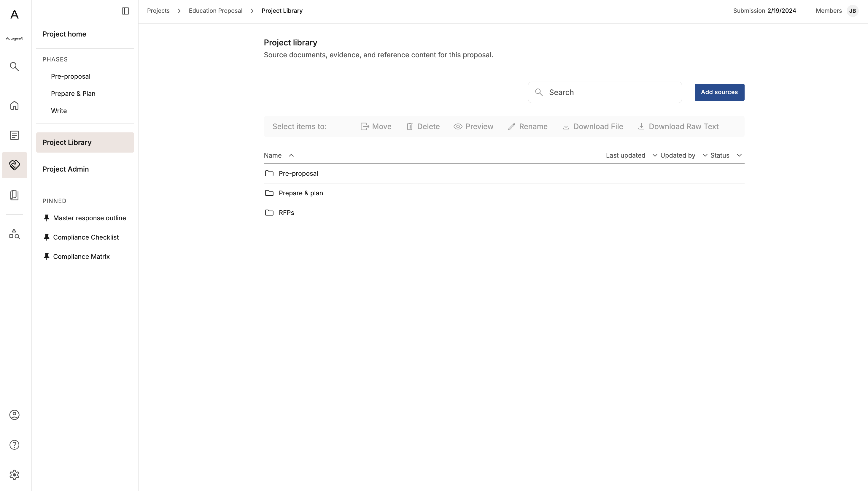
Task: Open the library books icon in rail
Action: click(14, 195)
